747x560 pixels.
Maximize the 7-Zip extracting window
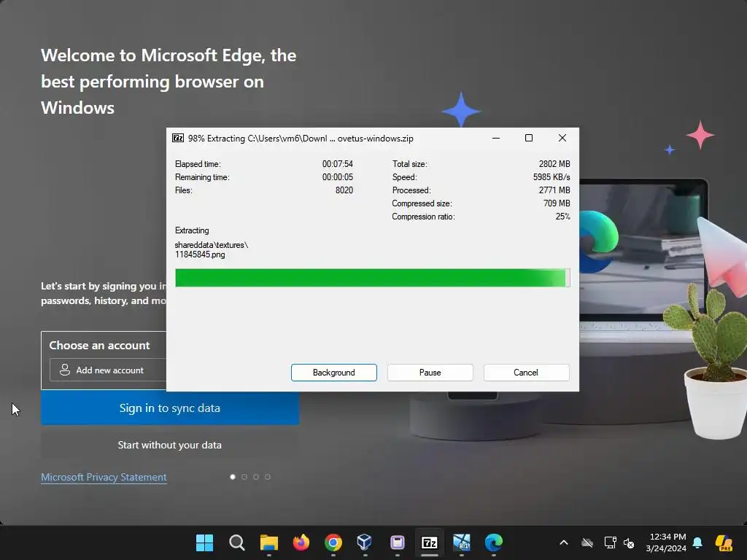tap(529, 138)
